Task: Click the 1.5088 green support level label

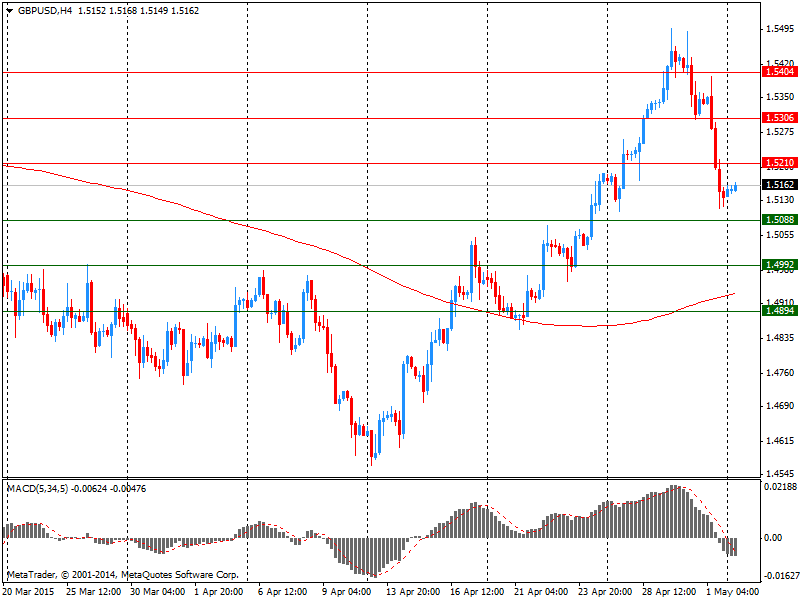Action: pos(780,220)
